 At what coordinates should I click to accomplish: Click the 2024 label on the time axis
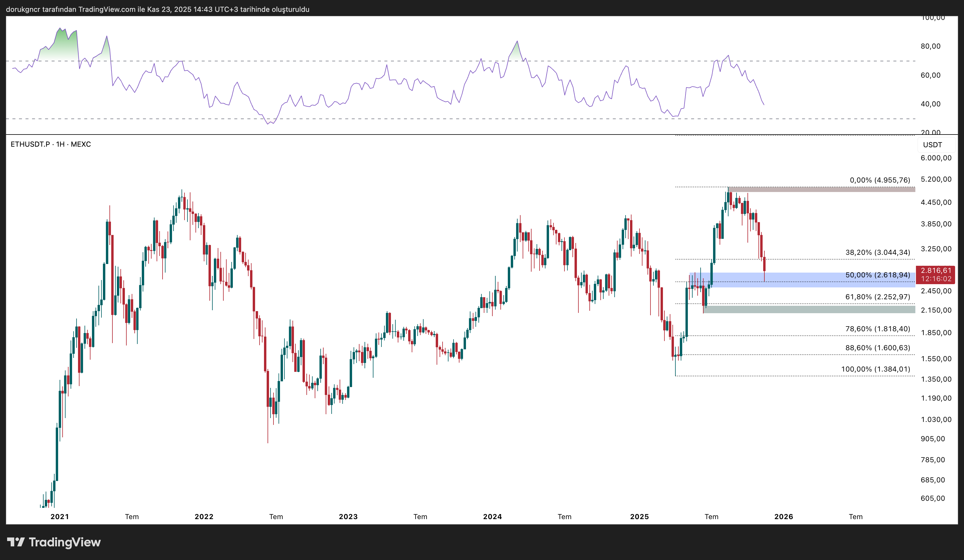click(492, 517)
